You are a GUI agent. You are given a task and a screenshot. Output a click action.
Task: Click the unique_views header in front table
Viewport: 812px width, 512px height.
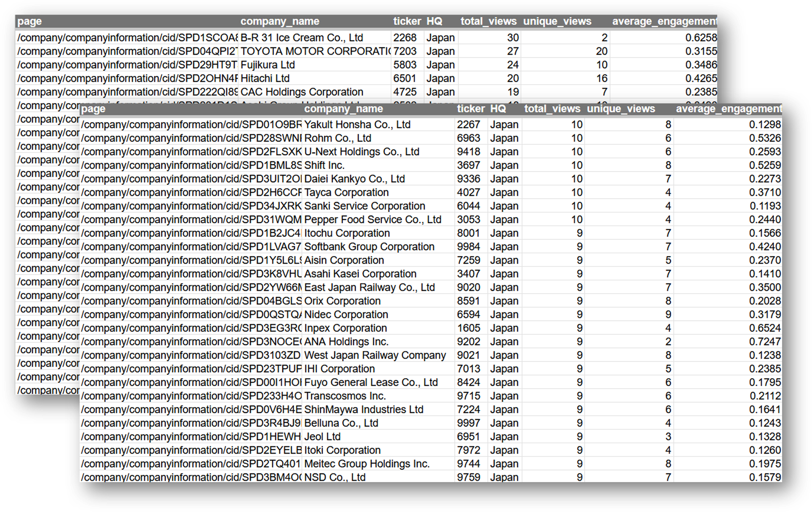pos(621,109)
